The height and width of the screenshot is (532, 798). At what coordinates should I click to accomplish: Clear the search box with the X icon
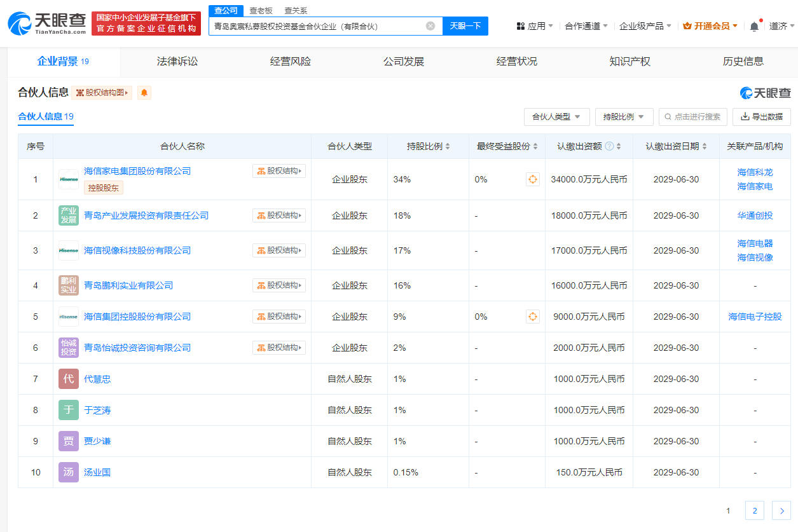(x=430, y=26)
